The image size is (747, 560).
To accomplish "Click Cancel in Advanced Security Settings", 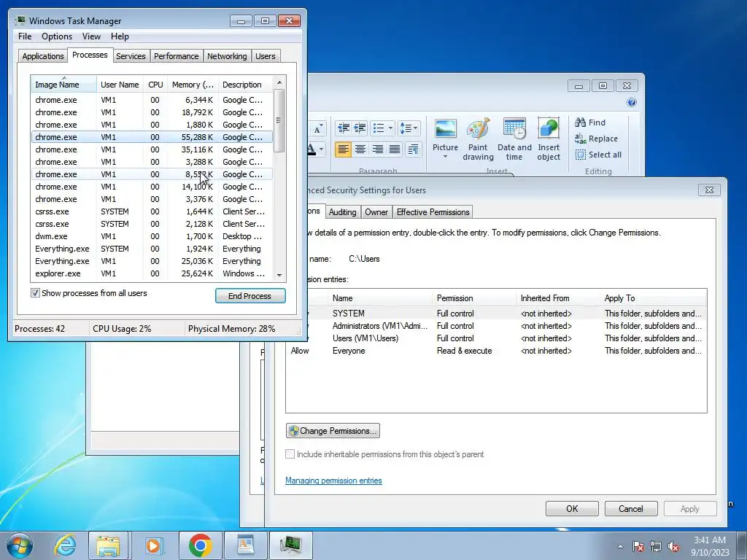I will 631,508.
